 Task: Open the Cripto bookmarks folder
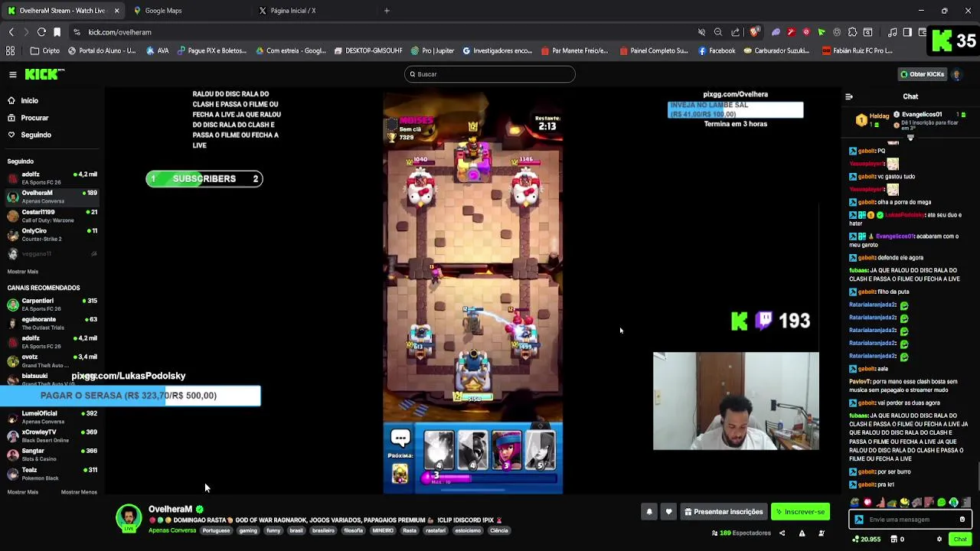tap(45, 51)
